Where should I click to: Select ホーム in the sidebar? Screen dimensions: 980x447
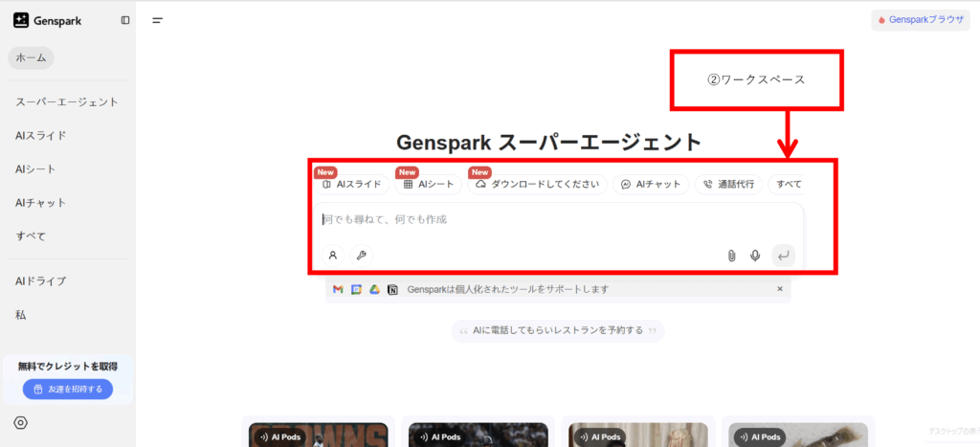(32, 58)
